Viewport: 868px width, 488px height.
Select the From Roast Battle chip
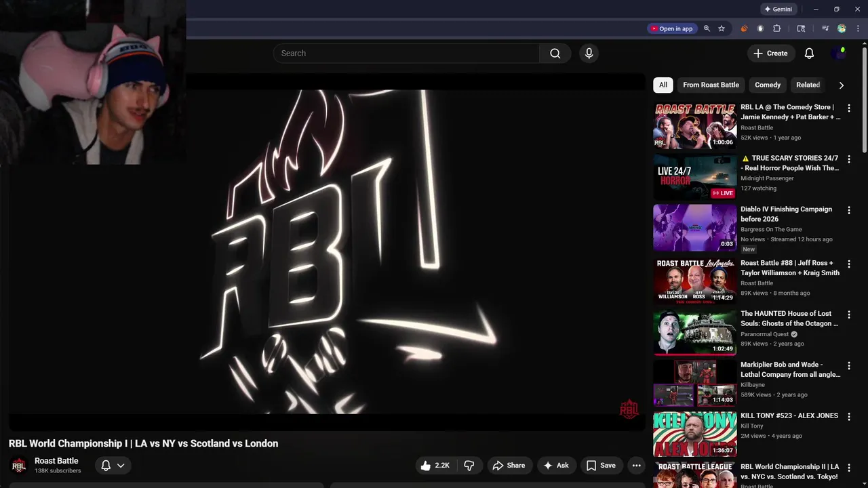pos(711,85)
